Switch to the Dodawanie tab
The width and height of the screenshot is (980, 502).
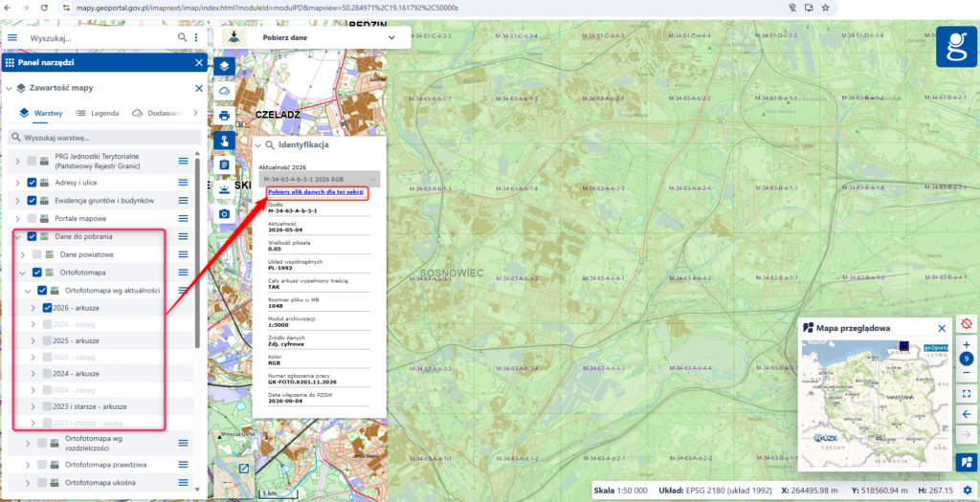(158, 113)
